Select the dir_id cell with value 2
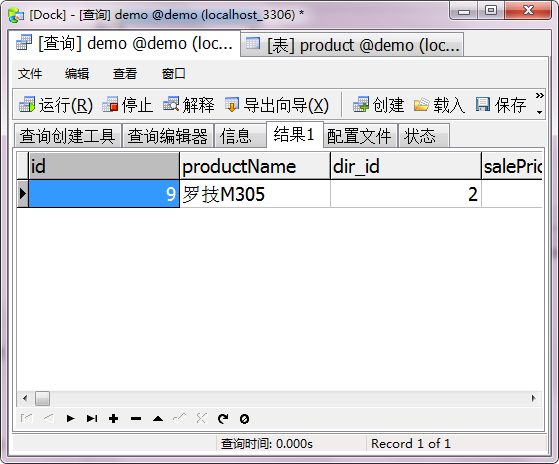Screen dimensions: 559x464 coord(406,194)
